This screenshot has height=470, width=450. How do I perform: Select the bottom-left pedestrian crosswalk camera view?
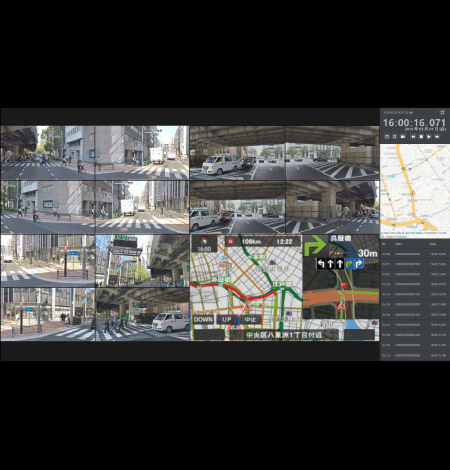click(x=48, y=314)
